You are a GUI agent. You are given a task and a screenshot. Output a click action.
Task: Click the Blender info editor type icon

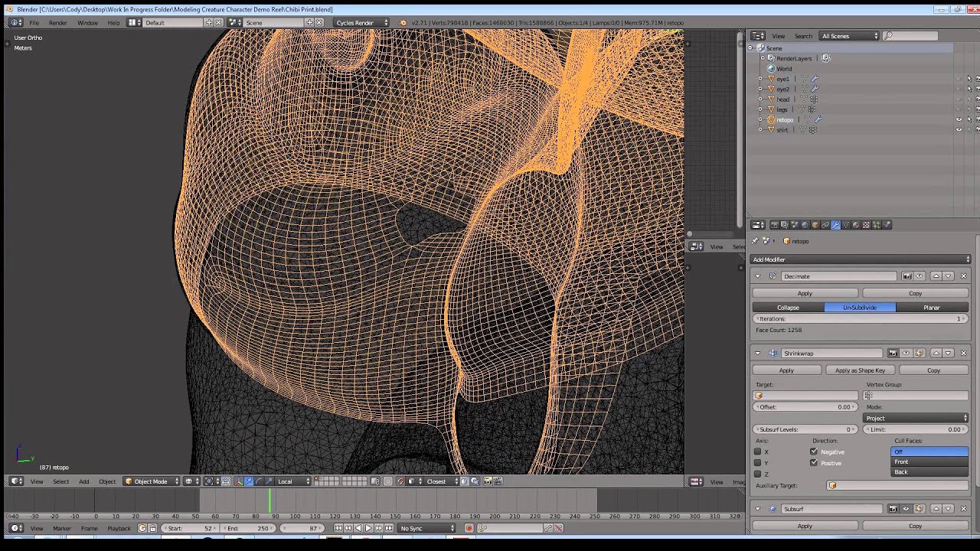point(16,22)
